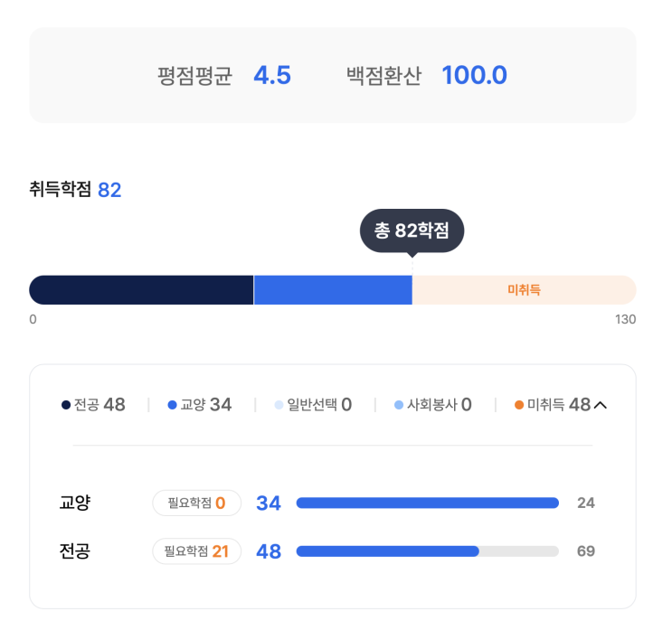672x621 pixels.
Task: Click the 총 82학점 tooltip bubble
Action: coord(412,231)
